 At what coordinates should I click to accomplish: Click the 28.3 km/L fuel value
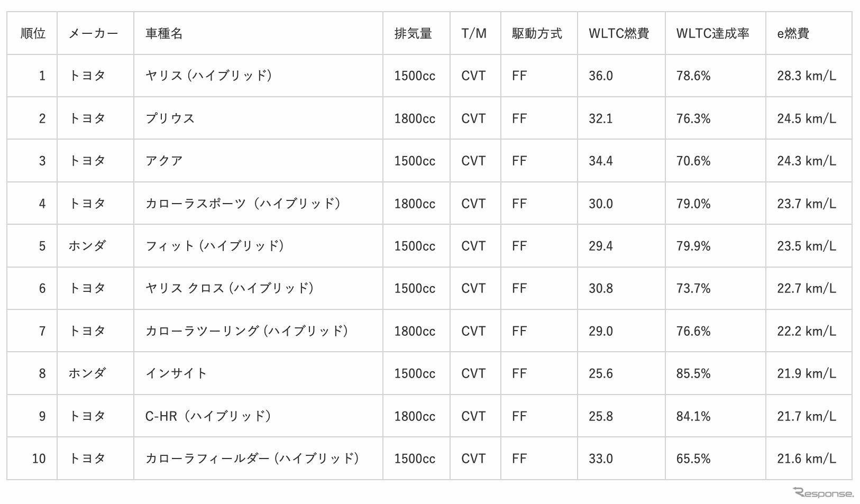806,76
